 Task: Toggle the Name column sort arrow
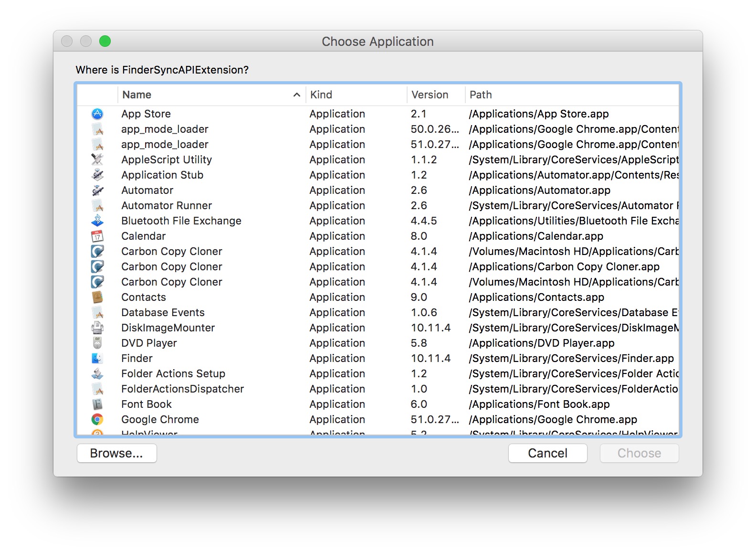[296, 95]
